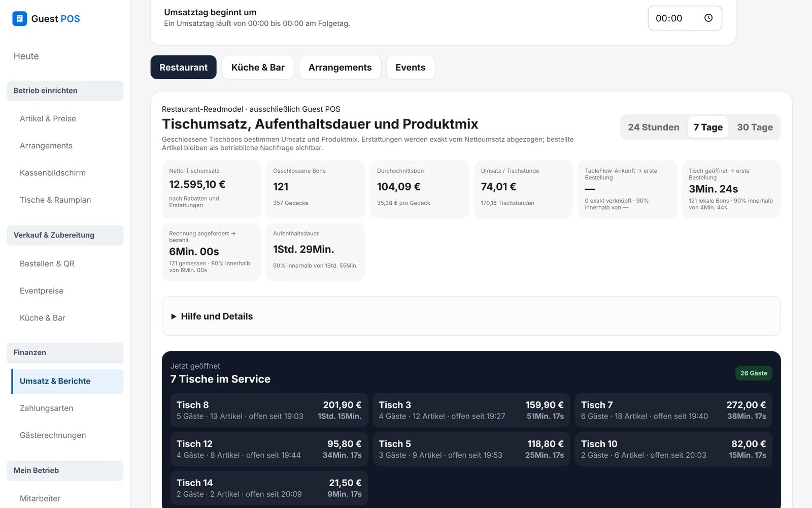This screenshot has width=812, height=508.
Task: Select the 30 Tage time range
Action: click(x=755, y=127)
